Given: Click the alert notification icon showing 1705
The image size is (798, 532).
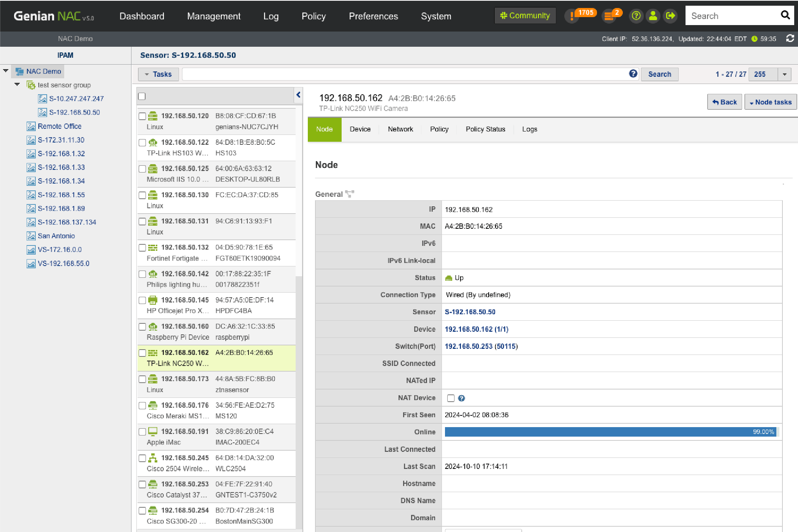Looking at the screenshot, I should 572,16.
